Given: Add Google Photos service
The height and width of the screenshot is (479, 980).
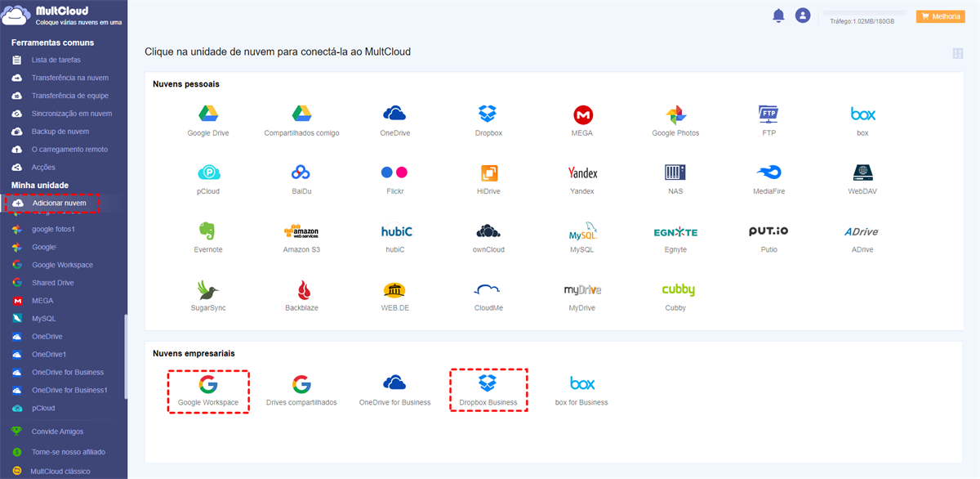Looking at the screenshot, I should [675, 120].
